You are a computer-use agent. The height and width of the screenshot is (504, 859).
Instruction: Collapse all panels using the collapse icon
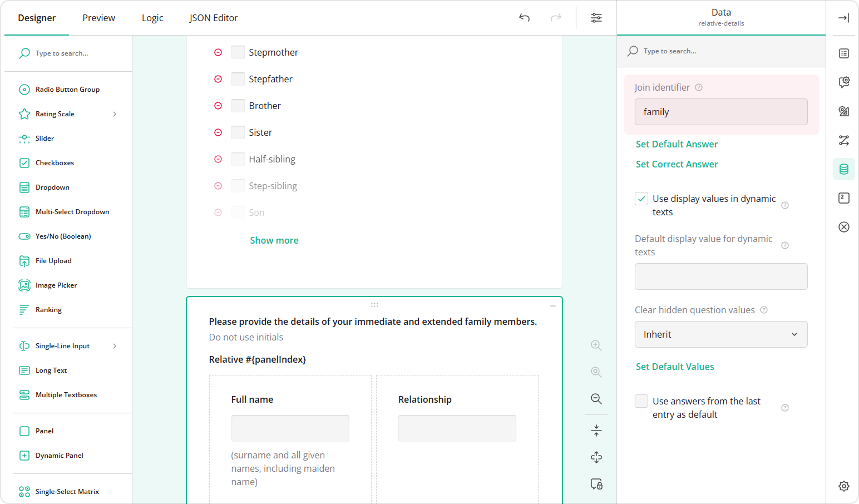pos(596,430)
